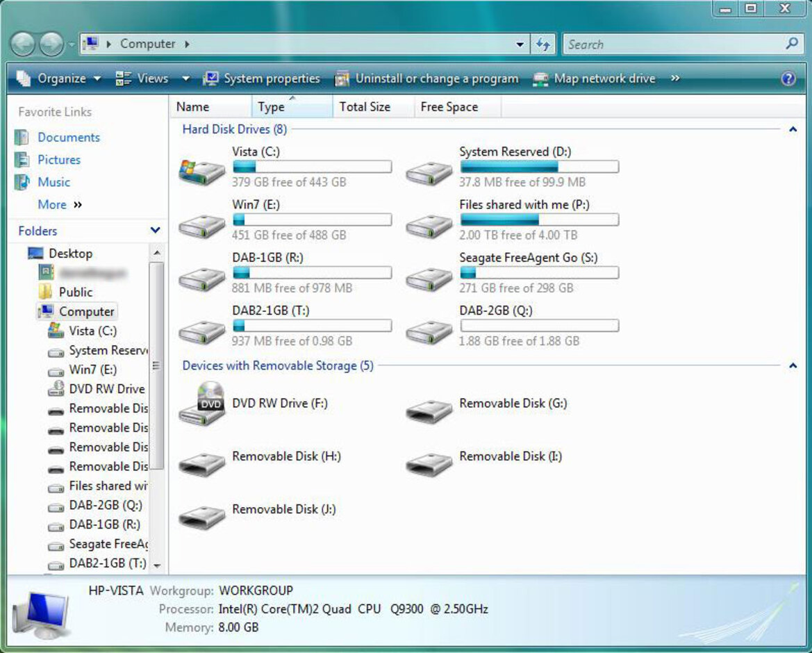Show More favorite links
The image size is (812, 653).
click(60, 204)
